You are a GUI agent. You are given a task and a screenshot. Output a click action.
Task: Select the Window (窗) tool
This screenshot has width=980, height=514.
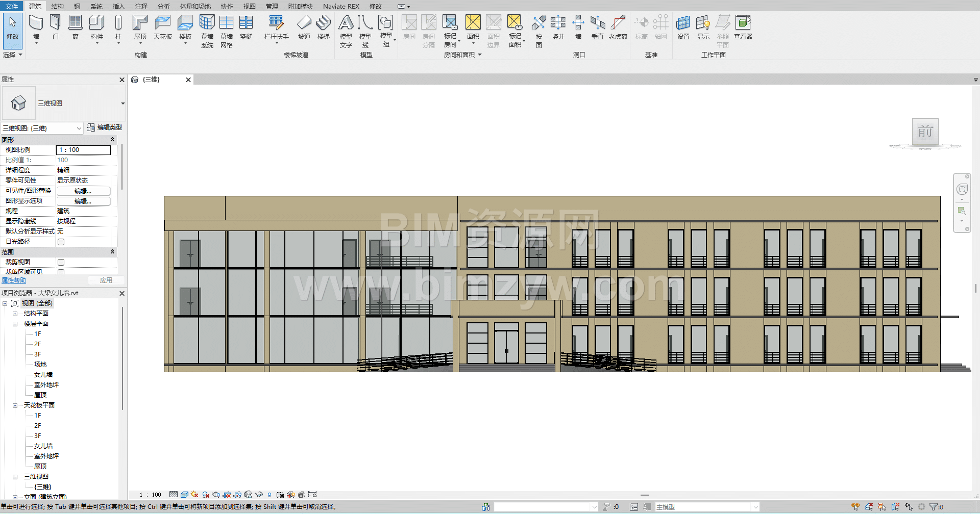[75, 23]
